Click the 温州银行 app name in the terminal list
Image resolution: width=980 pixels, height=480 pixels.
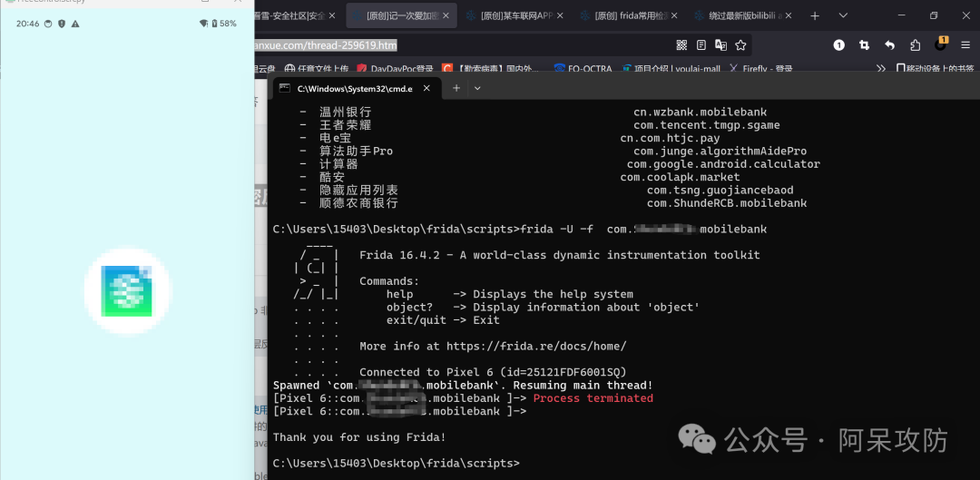pos(345,113)
